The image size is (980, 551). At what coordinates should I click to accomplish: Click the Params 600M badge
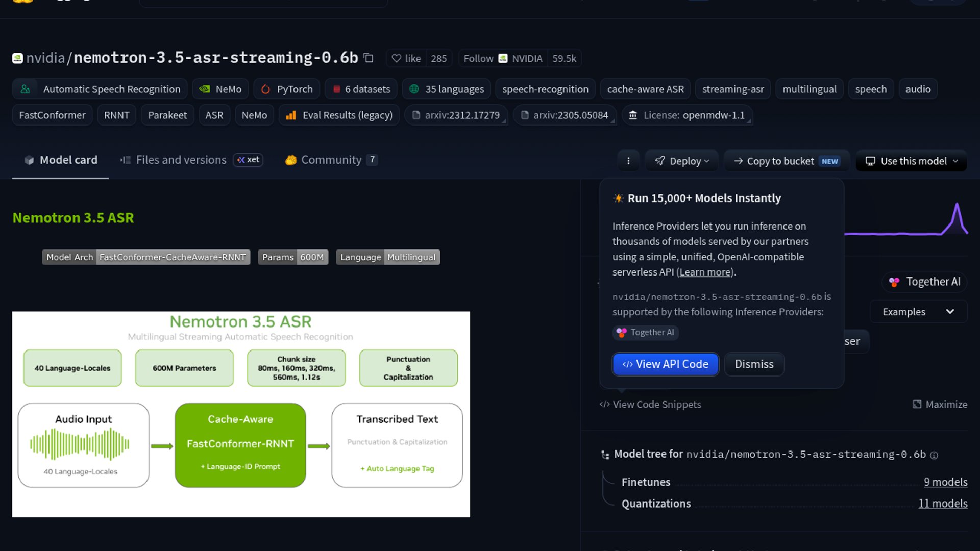pos(293,257)
